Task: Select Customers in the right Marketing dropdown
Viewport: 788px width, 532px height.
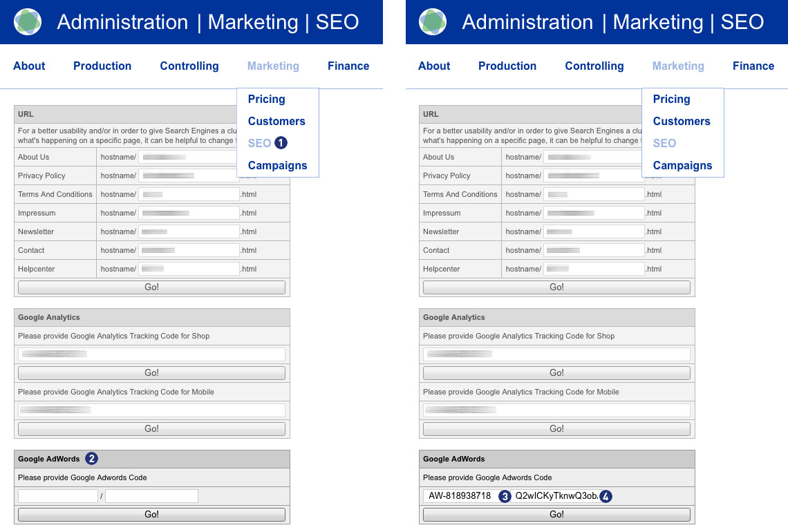Action: (x=682, y=122)
